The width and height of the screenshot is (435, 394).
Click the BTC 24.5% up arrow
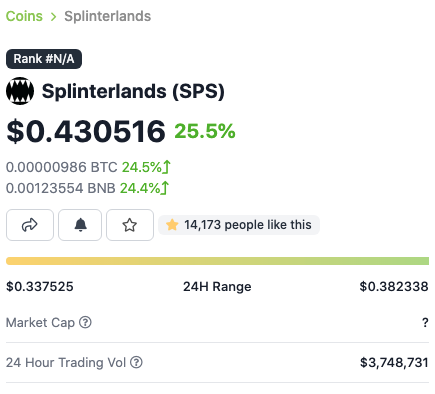(x=167, y=167)
